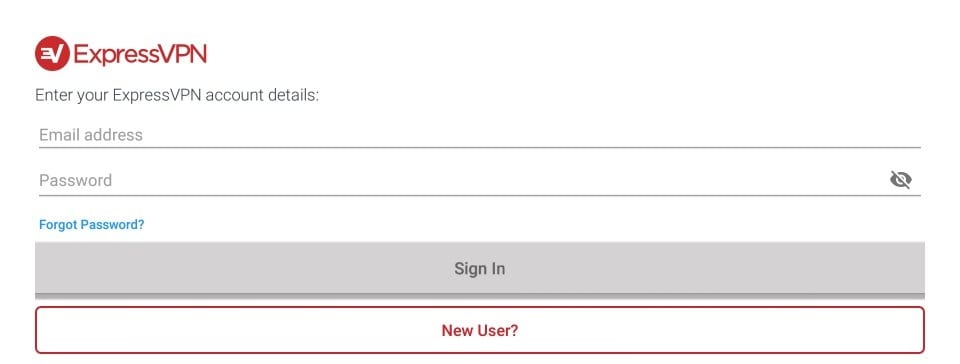Click the red-outlined New User? box

tap(479, 330)
